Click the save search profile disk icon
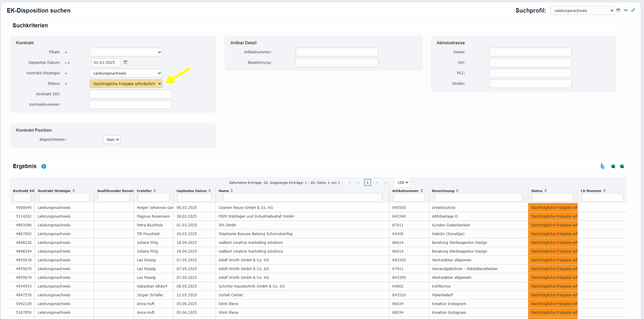 click(x=618, y=10)
